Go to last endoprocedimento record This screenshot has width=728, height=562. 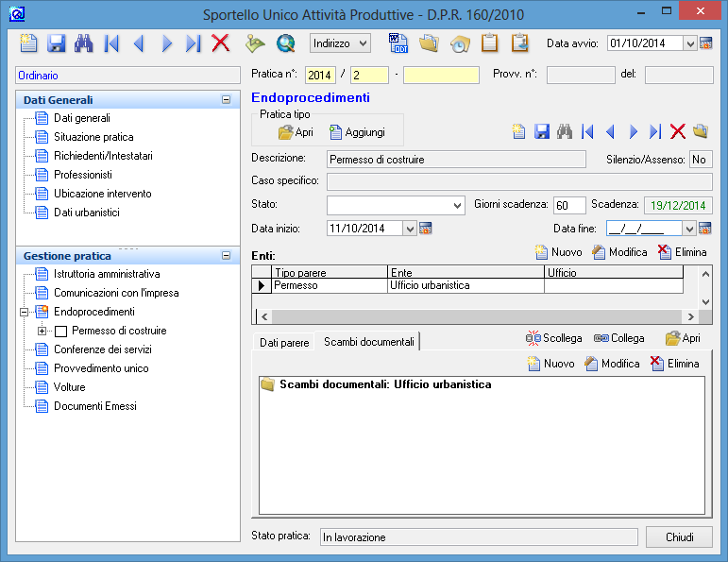coord(655,131)
